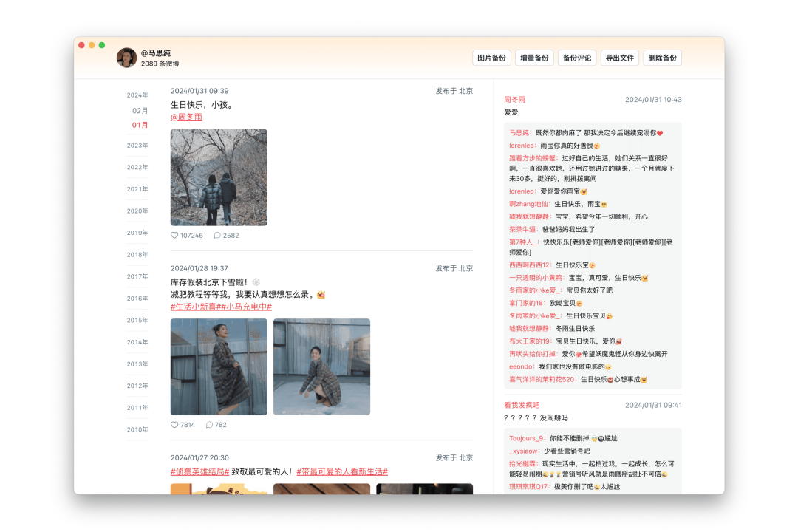Image resolution: width=798 pixels, height=532 pixels.
Task: Open commenter 周冬雨 username
Action: [x=514, y=100]
